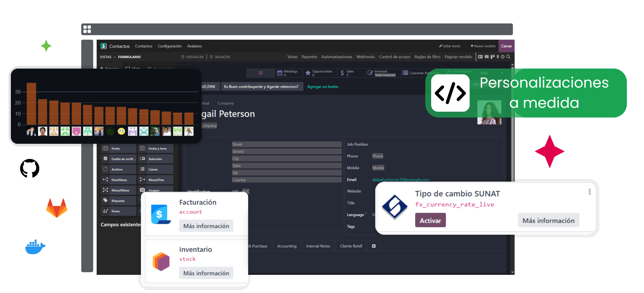Screen dimensions: 644x293
Task: Add Fecha y hora field component
Action: click(156, 149)
